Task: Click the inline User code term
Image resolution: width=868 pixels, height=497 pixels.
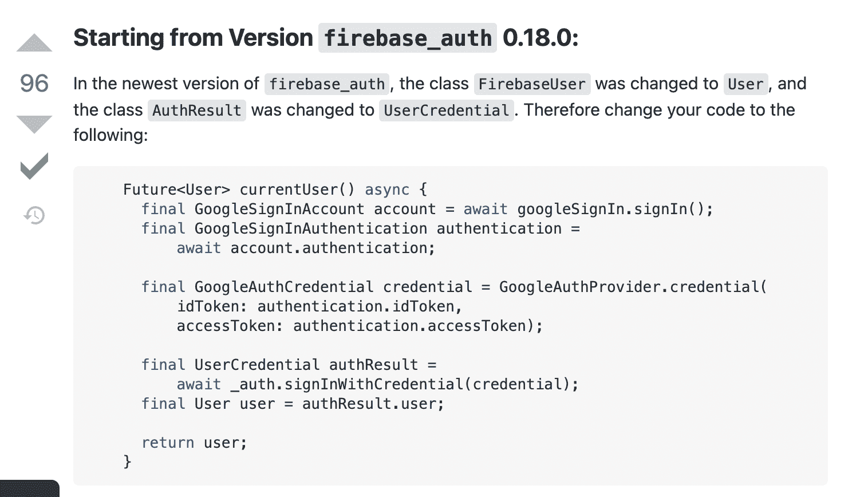Action: pyautogui.click(x=745, y=84)
